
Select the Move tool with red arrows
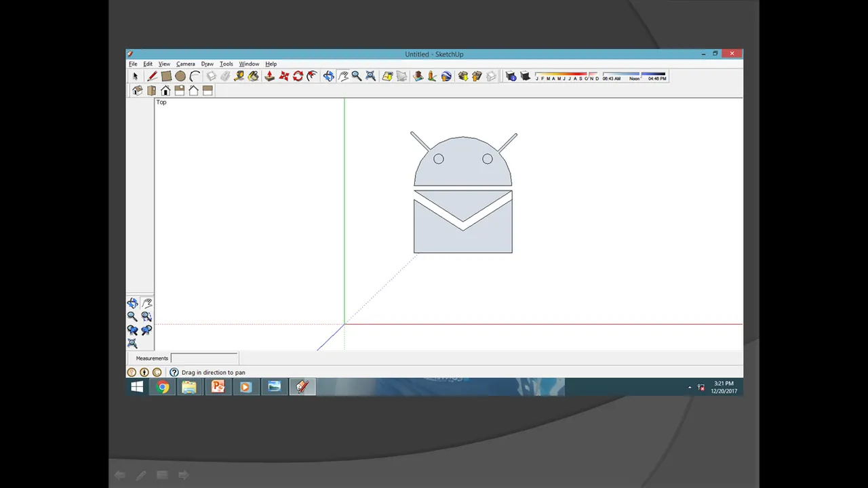[x=283, y=77]
